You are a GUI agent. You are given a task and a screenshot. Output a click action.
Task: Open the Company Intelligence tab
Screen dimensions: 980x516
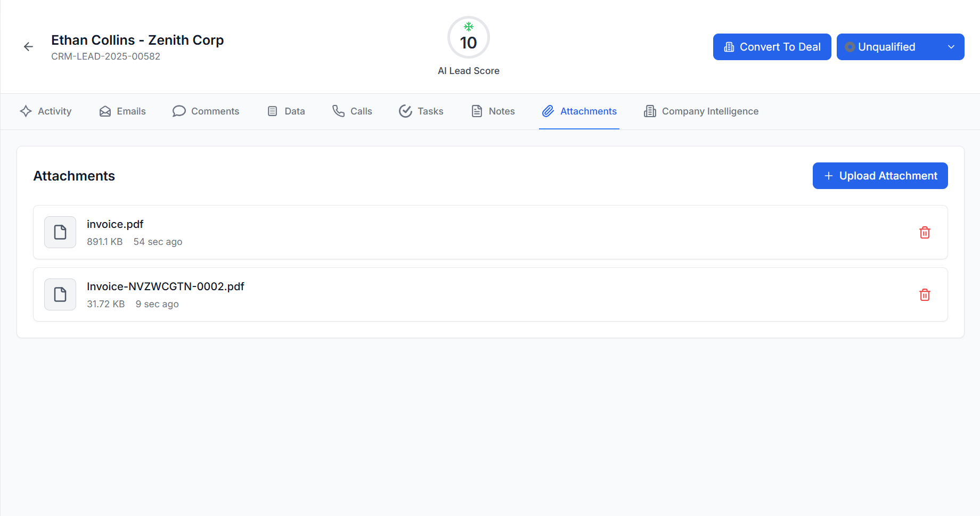tap(701, 111)
